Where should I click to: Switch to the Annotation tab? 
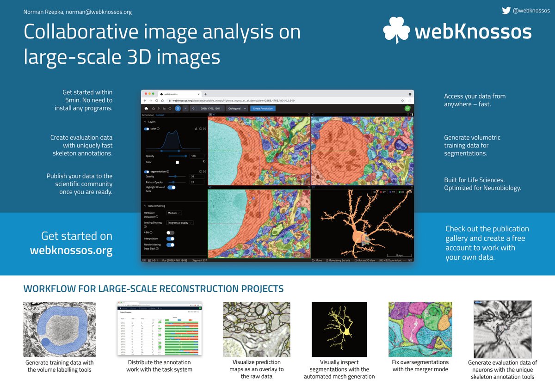point(148,115)
